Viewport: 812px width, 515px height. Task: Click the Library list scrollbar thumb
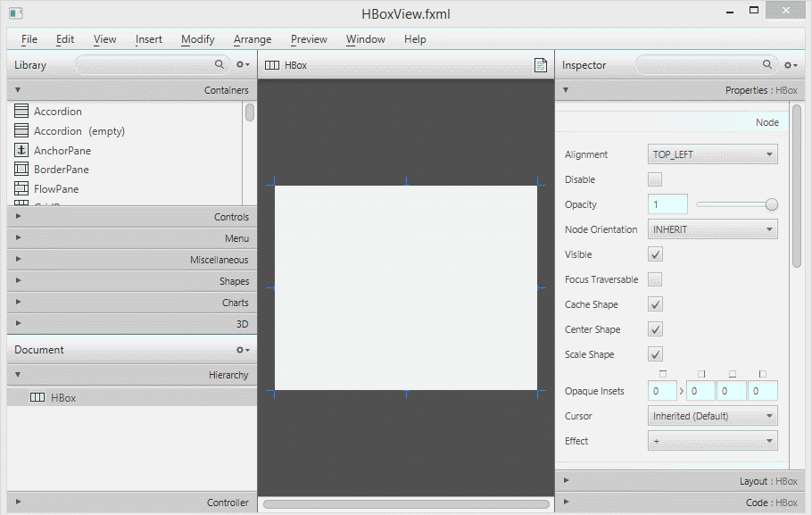[x=250, y=112]
